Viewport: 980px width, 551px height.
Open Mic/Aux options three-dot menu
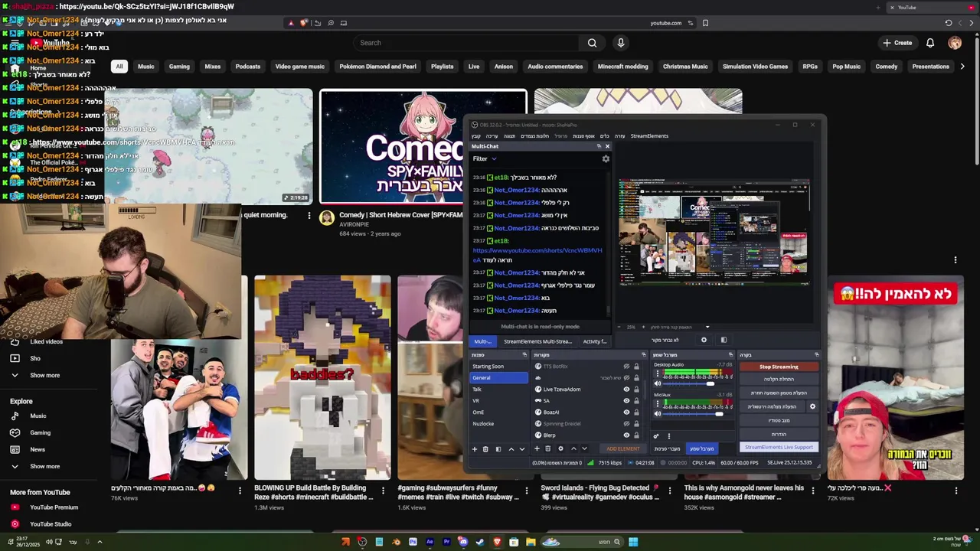pyautogui.click(x=658, y=403)
